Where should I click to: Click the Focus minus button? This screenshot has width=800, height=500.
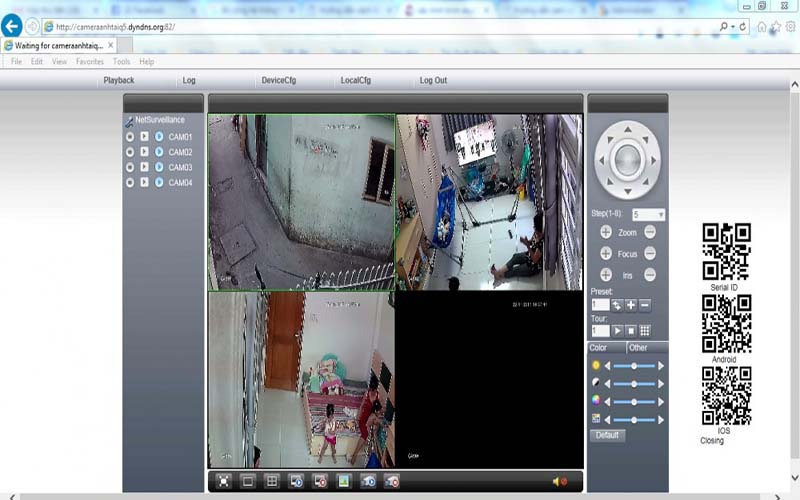coord(650,254)
